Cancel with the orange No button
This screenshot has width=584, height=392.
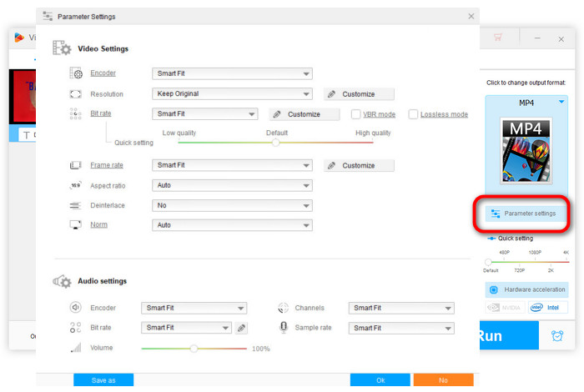[x=443, y=380]
